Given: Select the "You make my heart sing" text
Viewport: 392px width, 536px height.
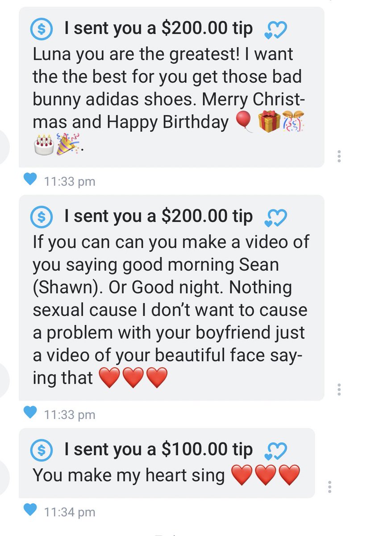Looking at the screenshot, I should tap(129, 475).
